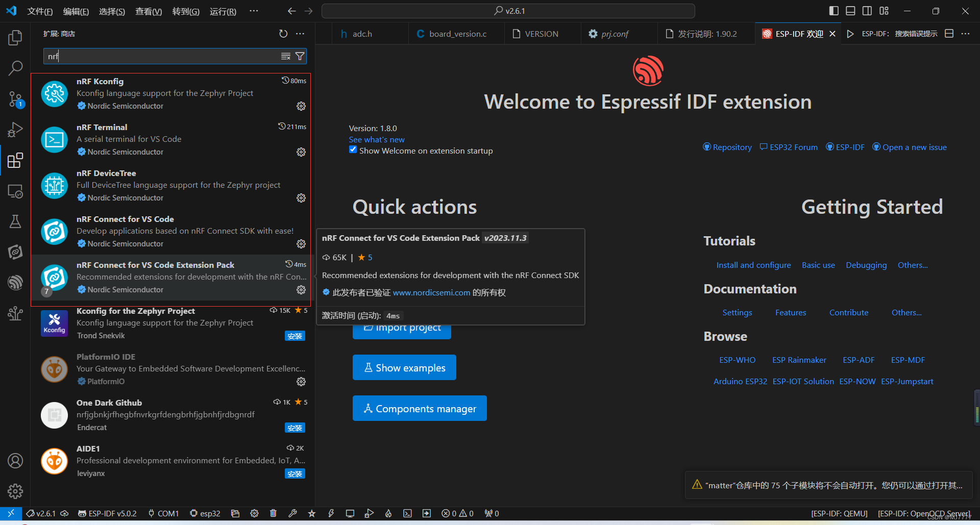The image size is (980, 525).
Task: Install the Kconfig for the Zephyr Project extension
Action: click(295, 336)
